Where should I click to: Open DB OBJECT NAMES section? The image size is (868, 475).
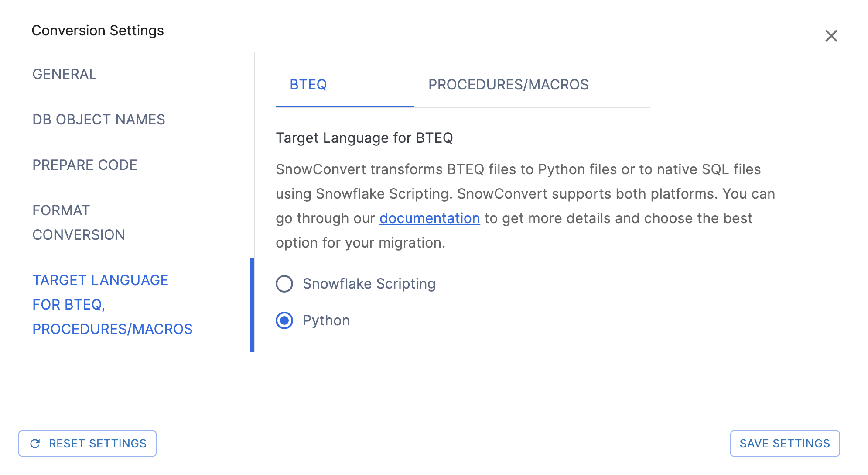(99, 120)
